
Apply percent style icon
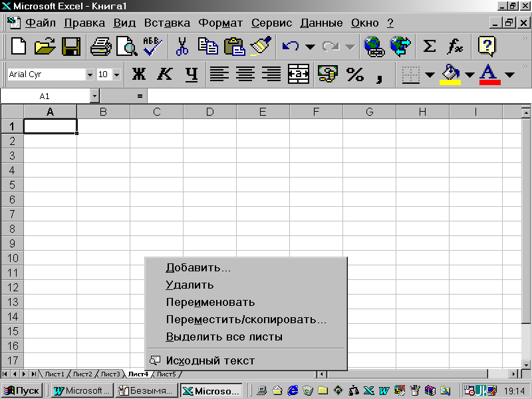tap(354, 74)
